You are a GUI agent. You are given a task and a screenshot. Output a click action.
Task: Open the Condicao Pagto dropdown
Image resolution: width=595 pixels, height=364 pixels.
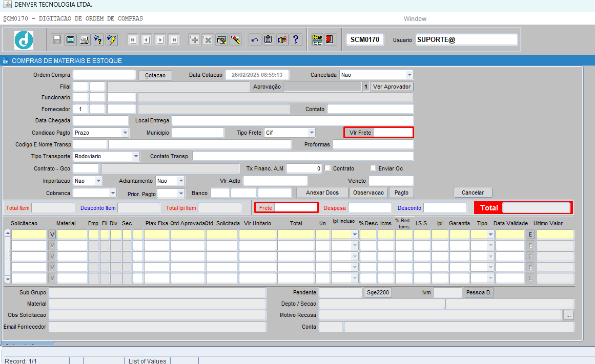[125, 133]
